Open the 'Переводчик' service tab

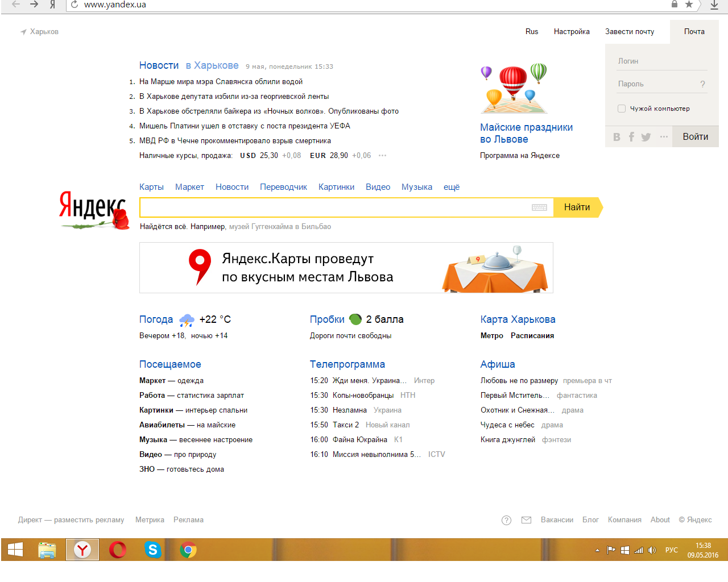pos(283,187)
